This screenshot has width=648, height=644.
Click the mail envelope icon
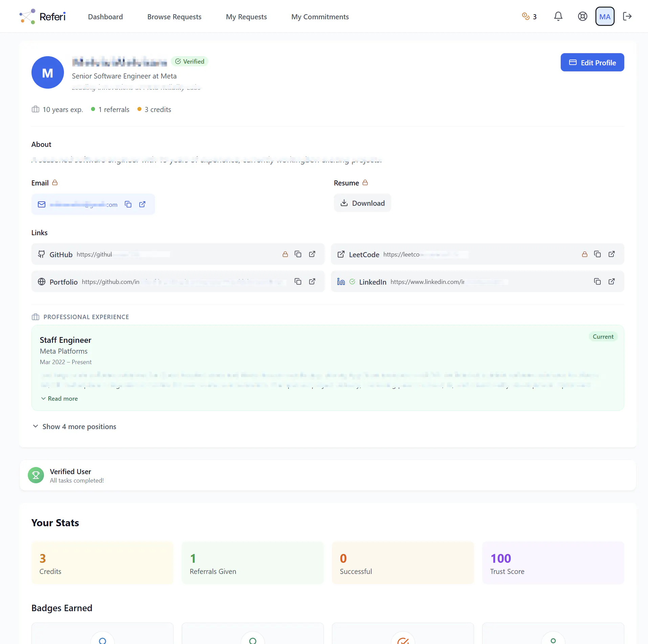[x=42, y=204]
